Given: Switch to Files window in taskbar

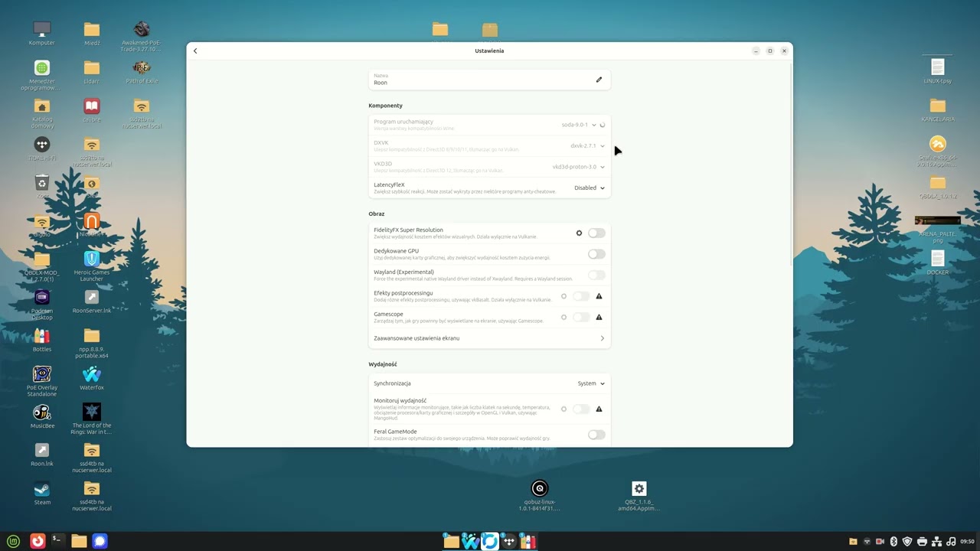Looking at the screenshot, I should [451, 541].
